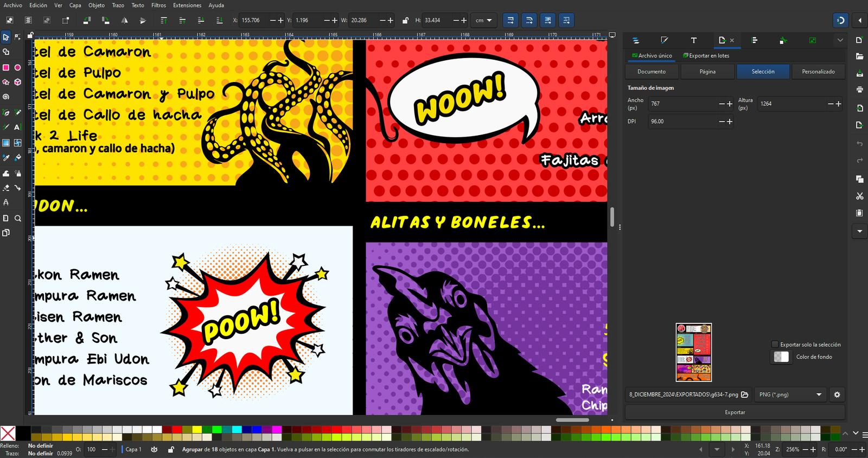The height and width of the screenshot is (458, 868).
Task: Expand the dock panels chevron list
Action: click(840, 41)
